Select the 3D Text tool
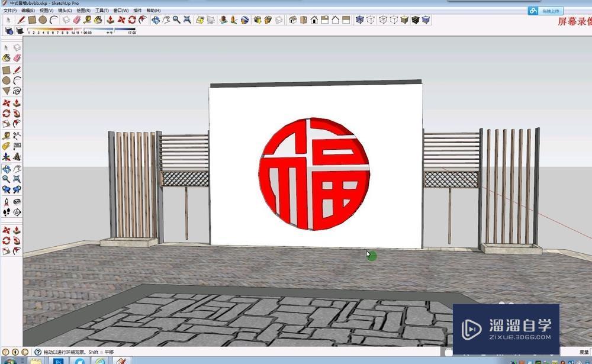Screen dimensions: 592x364 coord(17,157)
